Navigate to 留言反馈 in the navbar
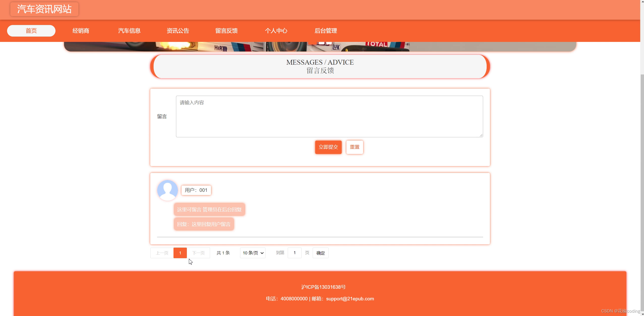644x316 pixels. tap(226, 31)
